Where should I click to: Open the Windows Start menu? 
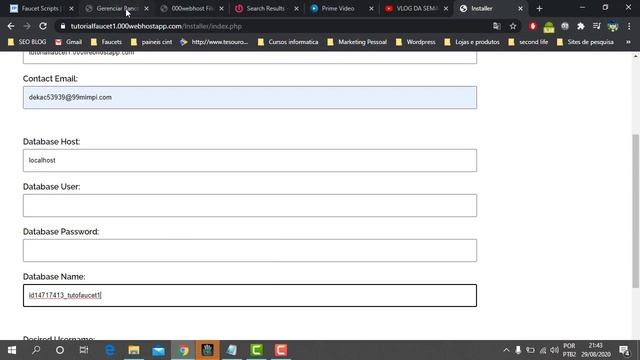[x=12, y=350]
